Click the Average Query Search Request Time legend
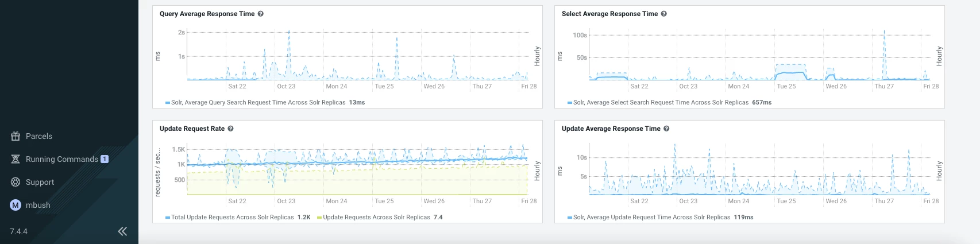 click(258, 102)
